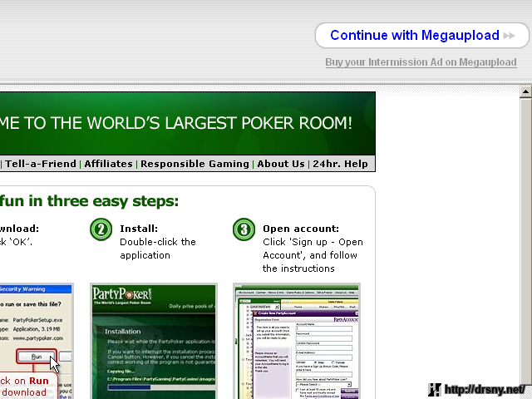
Task: Click the step 3 circle icon
Action: (x=244, y=229)
